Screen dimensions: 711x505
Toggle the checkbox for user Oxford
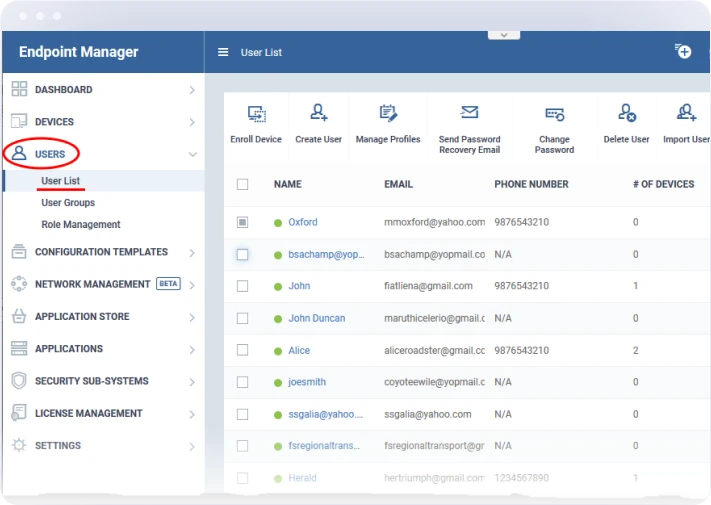coord(242,222)
